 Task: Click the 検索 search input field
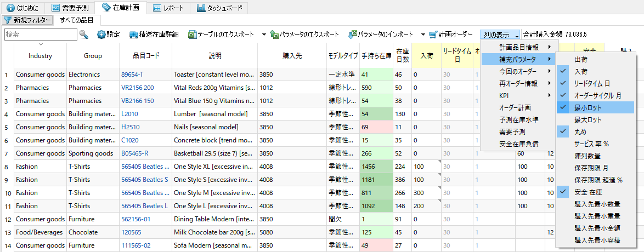tap(41, 35)
